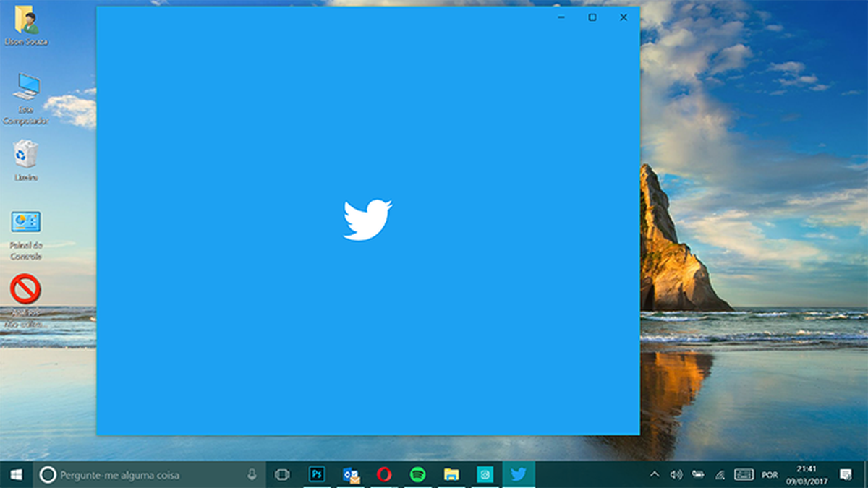Open Photoshop from the taskbar
Screen dimensions: 868x488
click(x=316, y=475)
